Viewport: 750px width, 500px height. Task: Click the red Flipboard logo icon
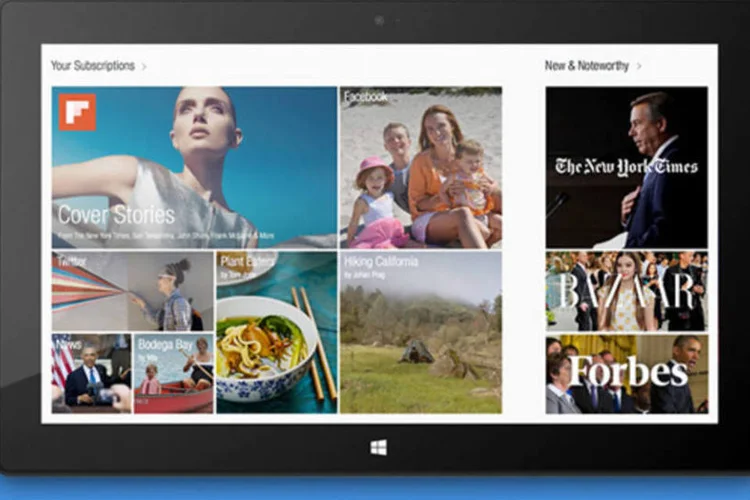coord(77,112)
